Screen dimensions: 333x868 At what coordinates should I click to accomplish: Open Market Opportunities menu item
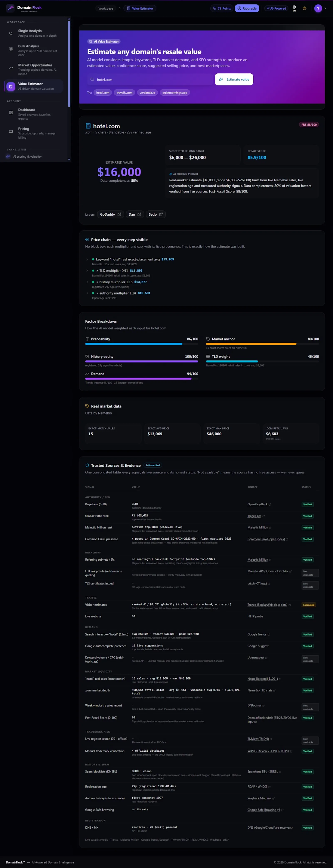point(33,69)
